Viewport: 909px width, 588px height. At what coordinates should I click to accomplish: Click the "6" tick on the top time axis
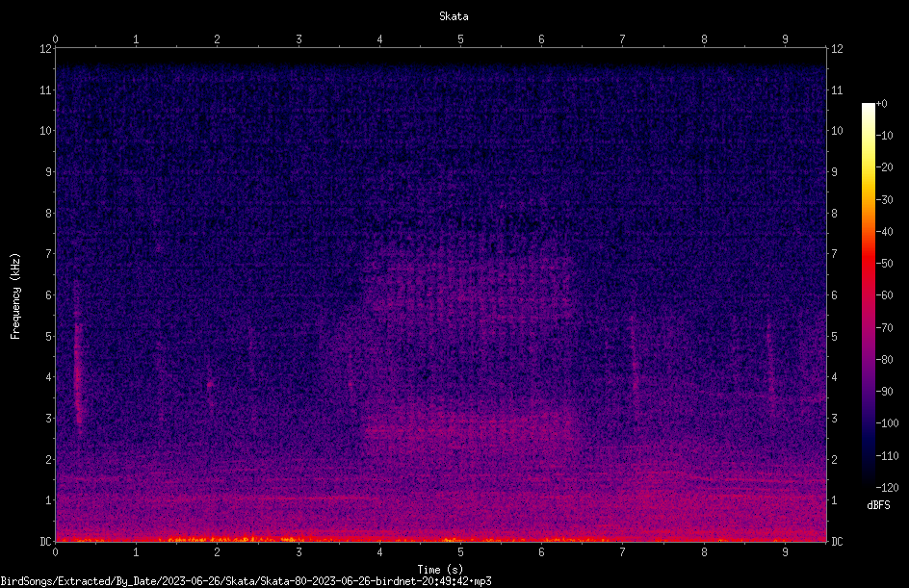pyautogui.click(x=541, y=39)
